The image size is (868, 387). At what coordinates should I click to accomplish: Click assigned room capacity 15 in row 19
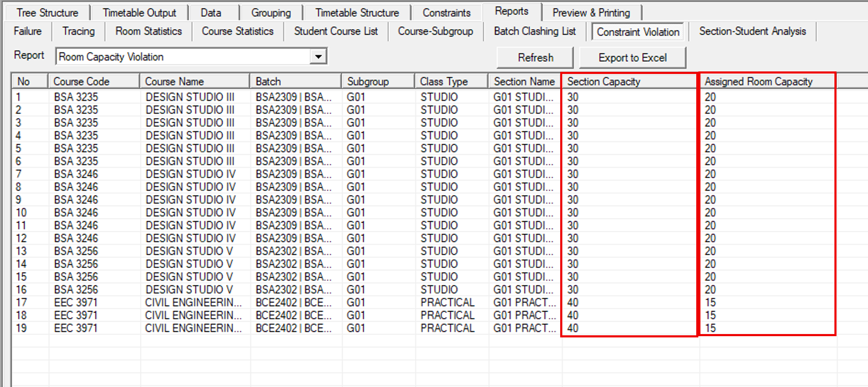tap(710, 328)
